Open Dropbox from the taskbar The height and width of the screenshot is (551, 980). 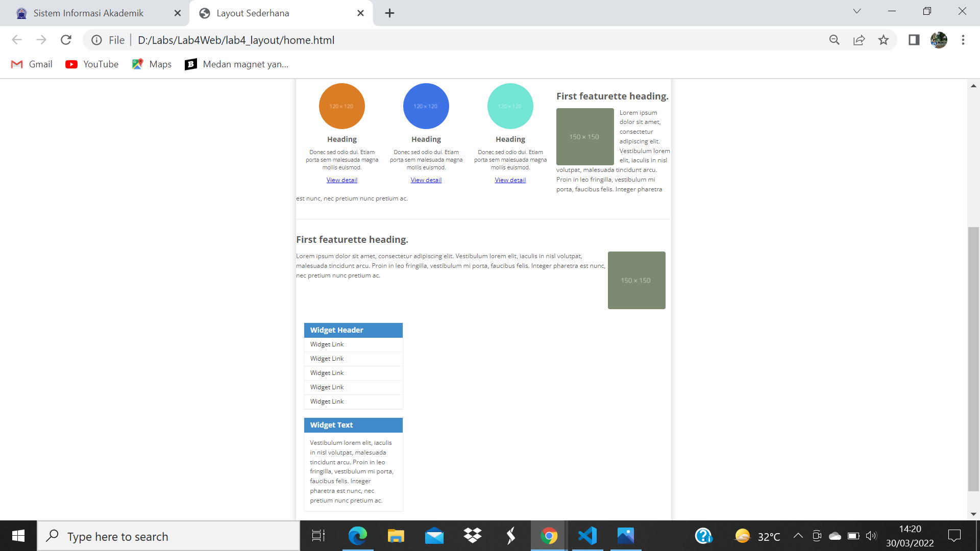click(x=472, y=536)
